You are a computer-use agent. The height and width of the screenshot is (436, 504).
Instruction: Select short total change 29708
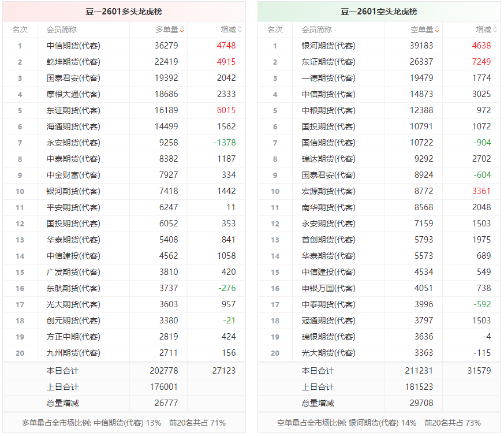[421, 403]
